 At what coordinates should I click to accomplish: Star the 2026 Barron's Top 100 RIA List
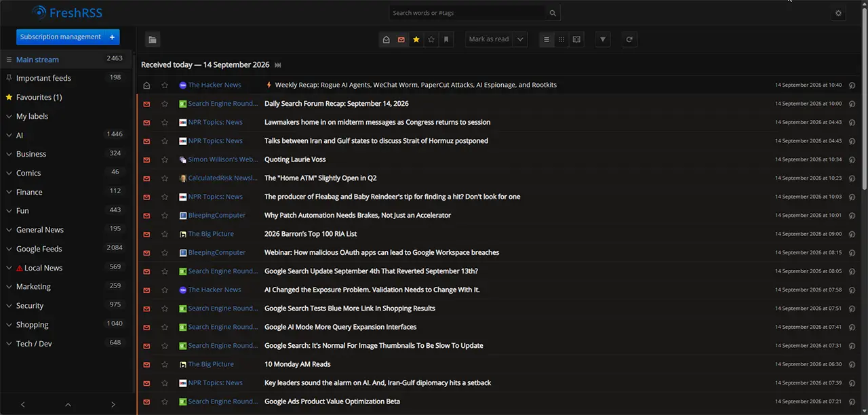coord(165,234)
